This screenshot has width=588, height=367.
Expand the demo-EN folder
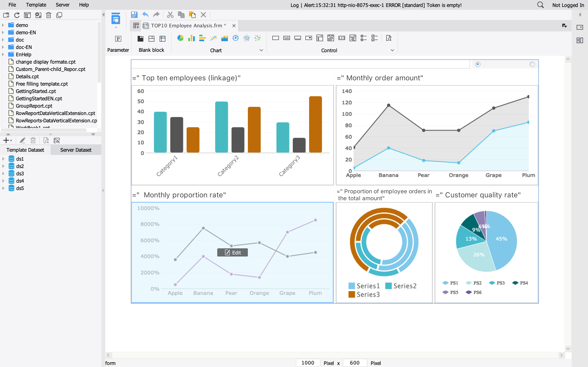[3, 33]
